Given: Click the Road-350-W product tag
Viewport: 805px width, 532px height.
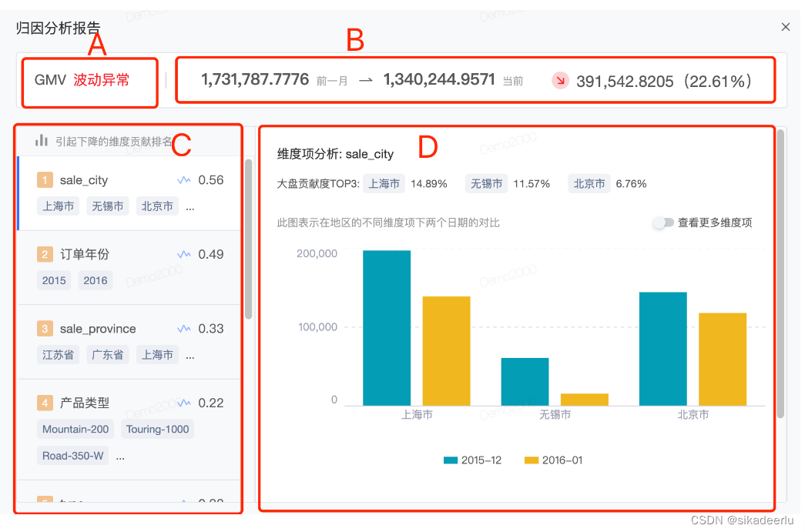Looking at the screenshot, I should (x=73, y=456).
